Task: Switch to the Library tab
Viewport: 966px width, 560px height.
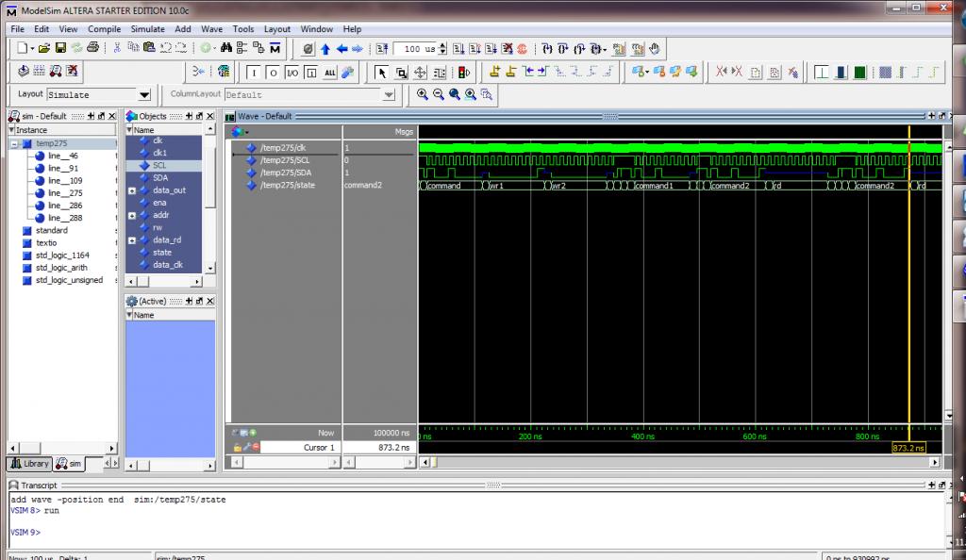Action: 28,463
